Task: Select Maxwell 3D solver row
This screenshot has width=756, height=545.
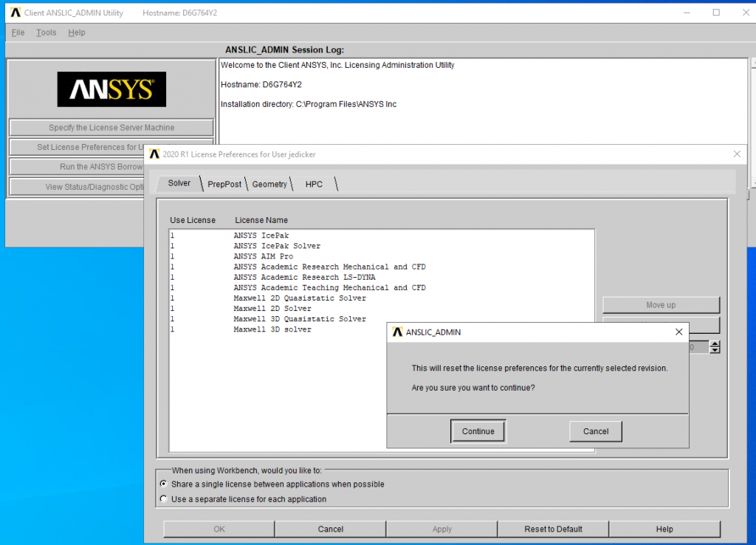Action: (x=278, y=329)
